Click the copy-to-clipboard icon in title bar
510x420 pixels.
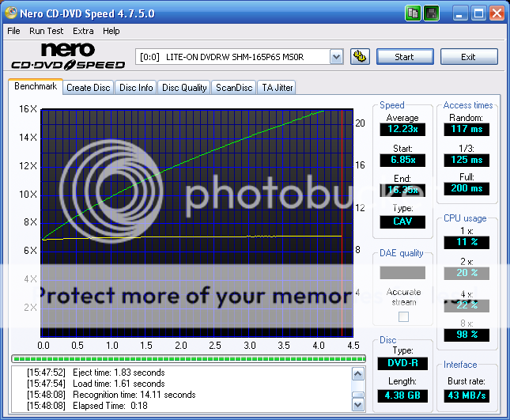[x=414, y=13]
